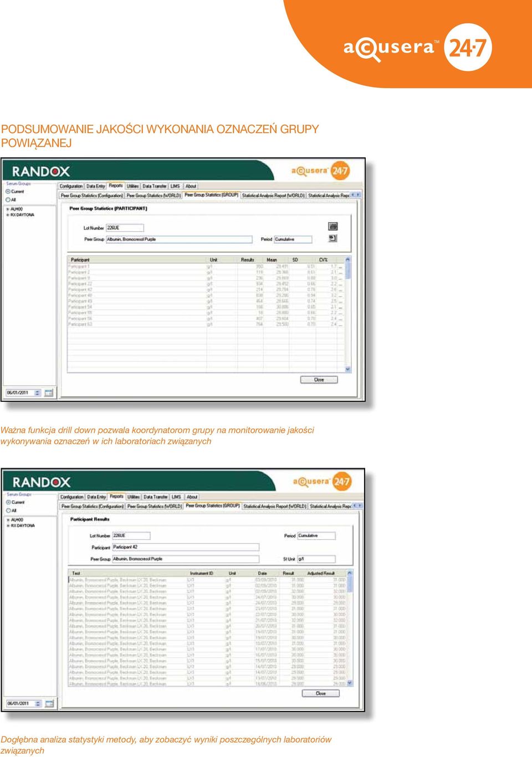Click RANDOX logo in Peer Group Statistics [PARTICIPANT] window
The height and width of the screenshot is (757, 532).
[x=41, y=171]
